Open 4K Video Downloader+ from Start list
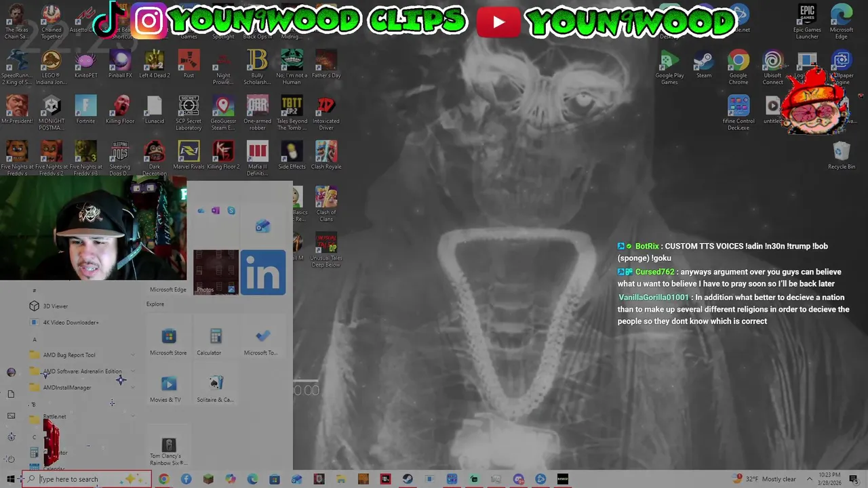The height and width of the screenshot is (488, 868). [x=81, y=323]
